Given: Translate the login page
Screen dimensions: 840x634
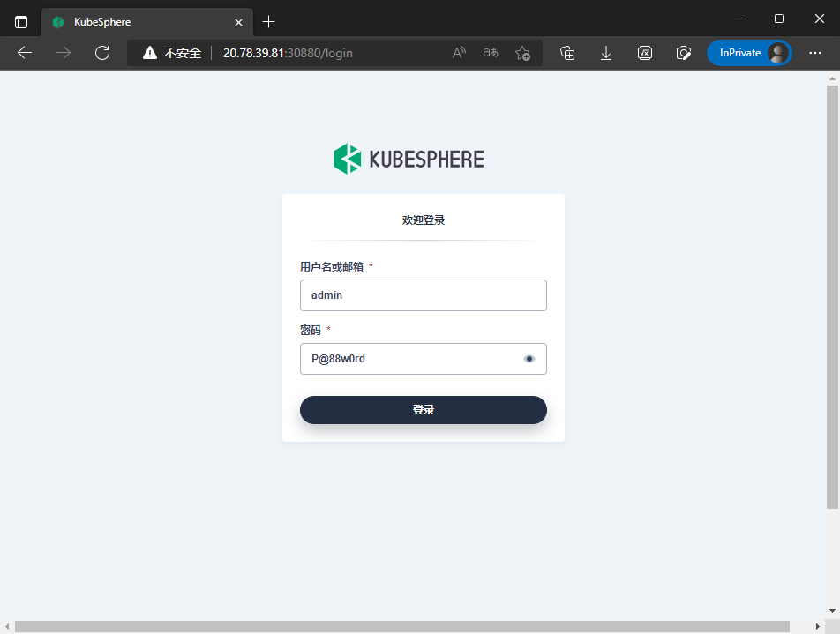Looking at the screenshot, I should pos(490,53).
